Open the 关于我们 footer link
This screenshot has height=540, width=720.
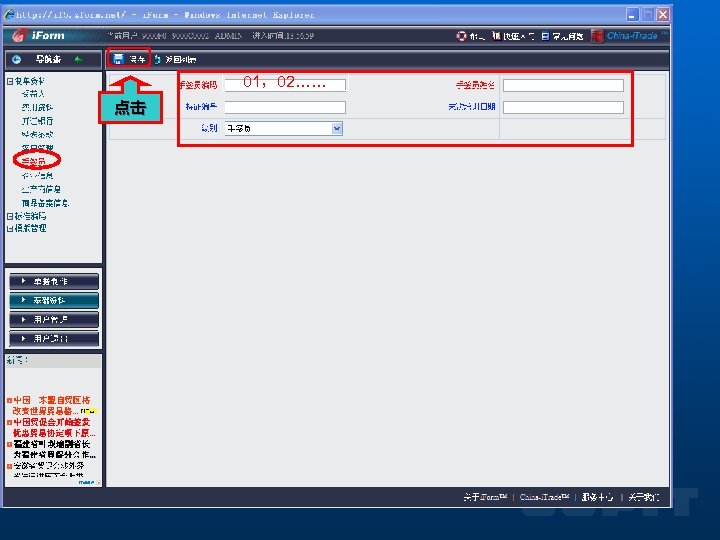point(644,497)
